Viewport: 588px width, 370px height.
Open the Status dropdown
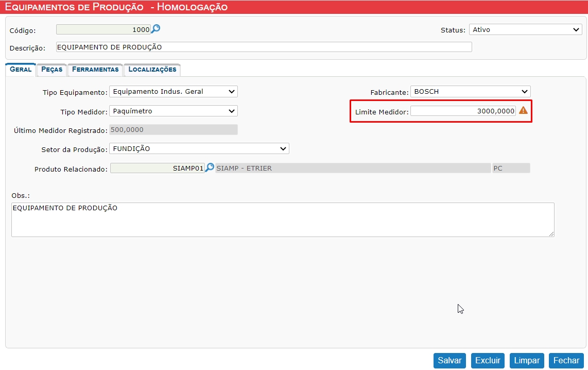525,30
